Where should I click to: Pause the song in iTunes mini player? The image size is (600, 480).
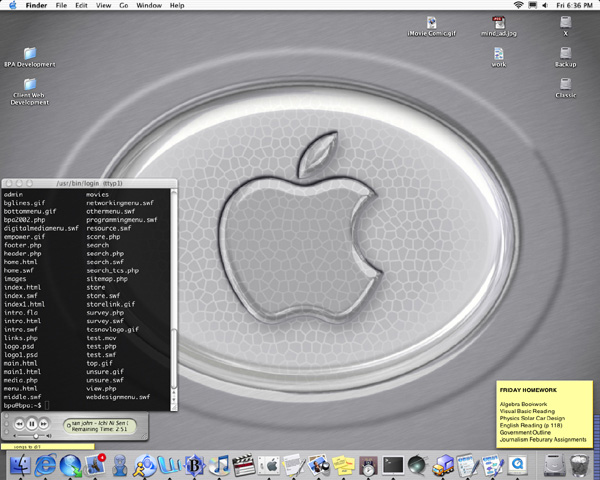click(32, 424)
